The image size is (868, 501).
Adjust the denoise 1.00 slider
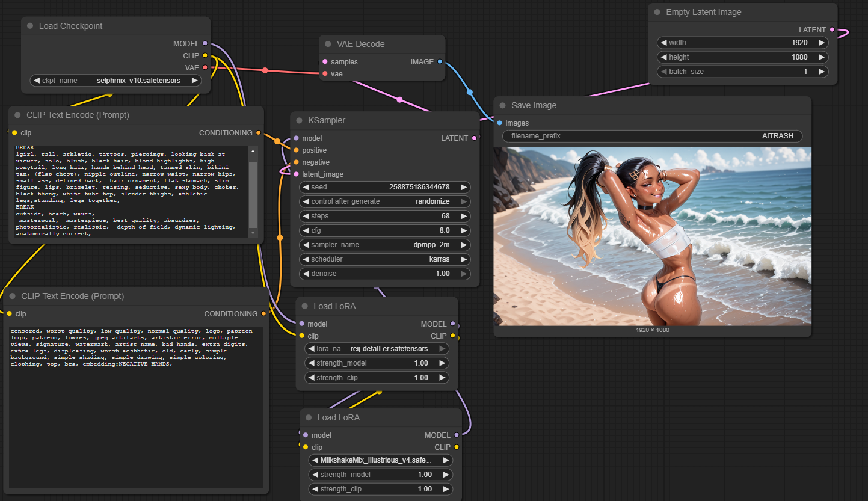[385, 274]
